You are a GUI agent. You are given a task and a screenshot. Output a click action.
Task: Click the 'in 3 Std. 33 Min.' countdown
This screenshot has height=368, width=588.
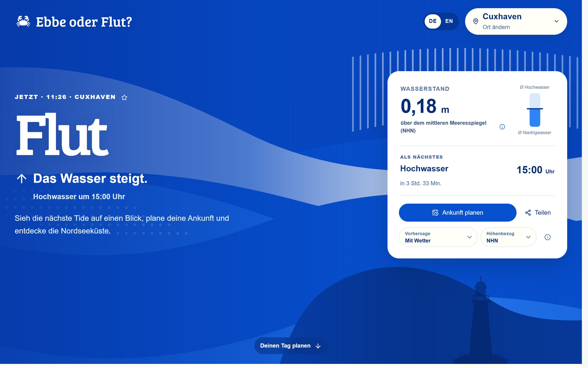coord(421,183)
